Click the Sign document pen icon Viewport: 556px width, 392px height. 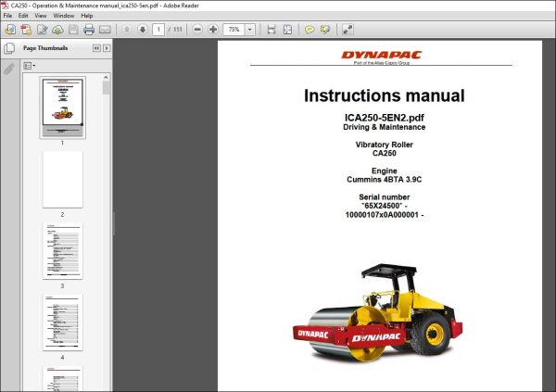pos(42,30)
